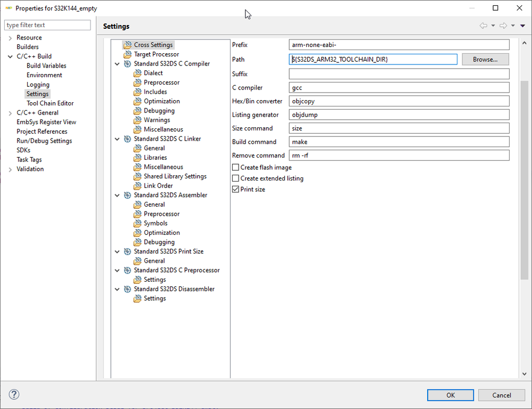The image size is (532, 409).
Task: Click the Standard S32DS Assembler tool icon
Action: [x=128, y=195]
